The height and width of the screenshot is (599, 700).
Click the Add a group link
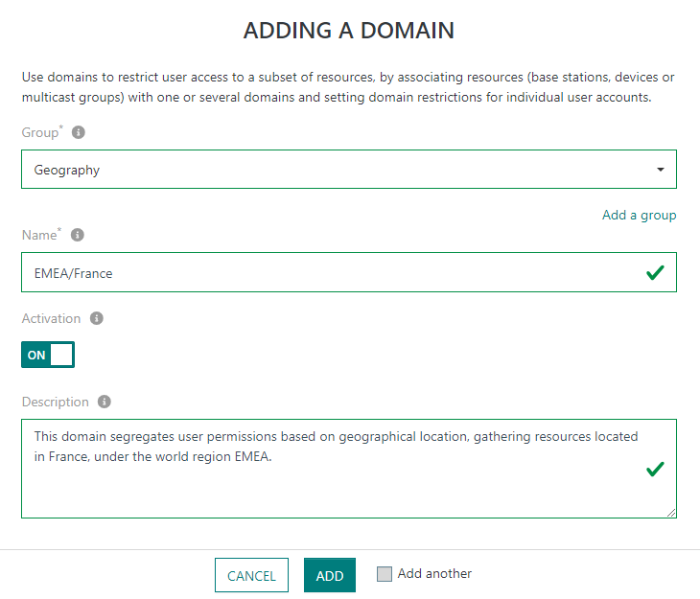click(x=639, y=215)
